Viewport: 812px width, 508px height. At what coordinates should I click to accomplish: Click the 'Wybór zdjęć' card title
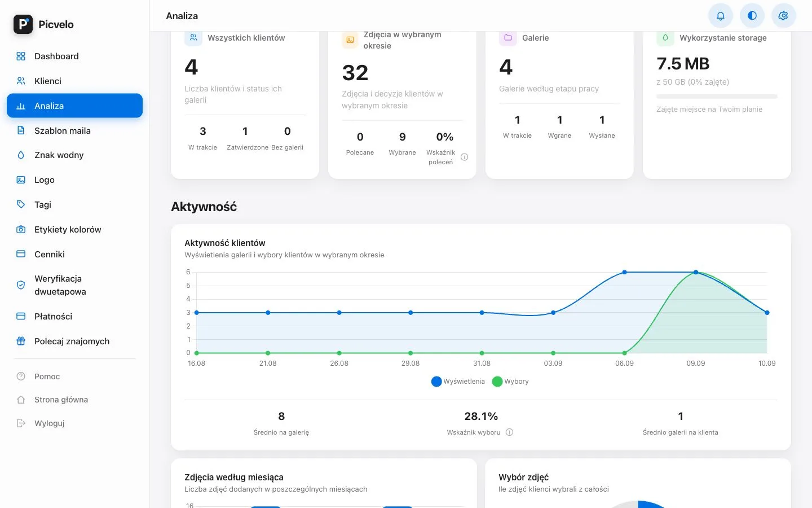tap(523, 478)
